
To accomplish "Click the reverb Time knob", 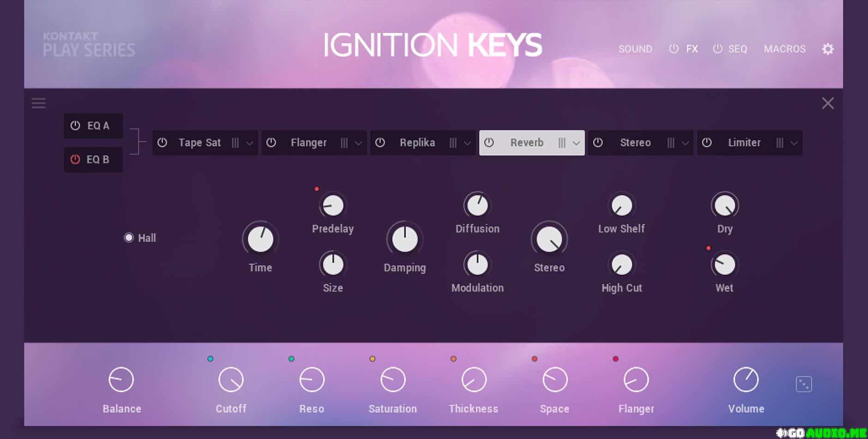I will coord(260,239).
